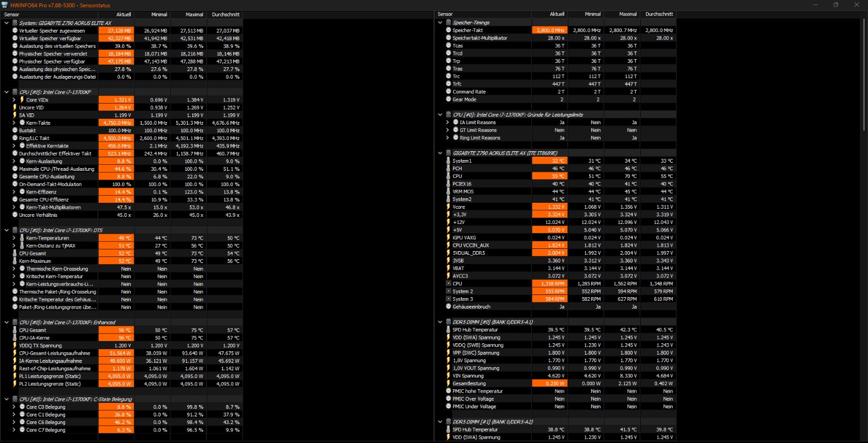Image resolution: width=868 pixels, height=443 pixels.
Task: Click the power icon next to CPU-Gesamt-Leistungsaufnahme
Action: pyautogui.click(x=15, y=353)
